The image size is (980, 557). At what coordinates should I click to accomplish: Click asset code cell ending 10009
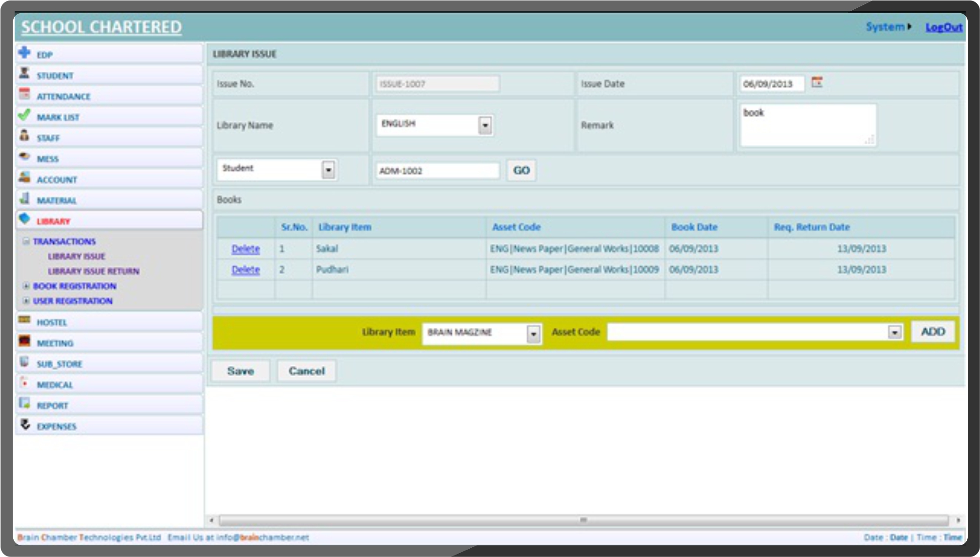574,270
